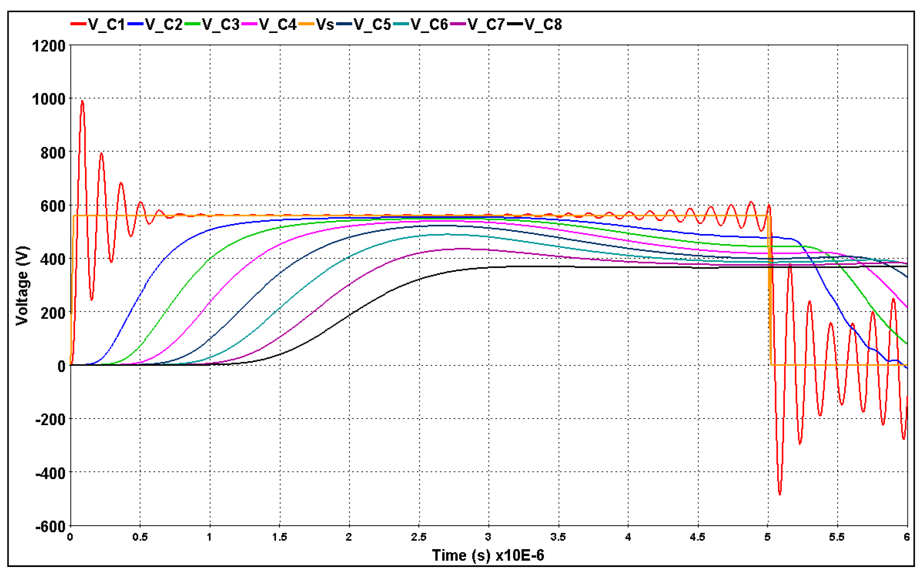Click the V_C2 blue legend entry
This screenshot has height=580, width=924.
click(x=163, y=25)
